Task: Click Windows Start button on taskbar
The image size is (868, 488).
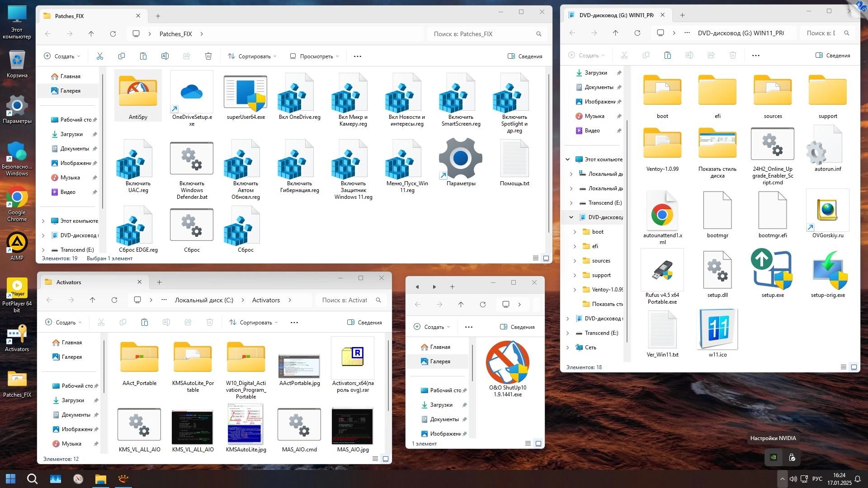Action: (10, 479)
